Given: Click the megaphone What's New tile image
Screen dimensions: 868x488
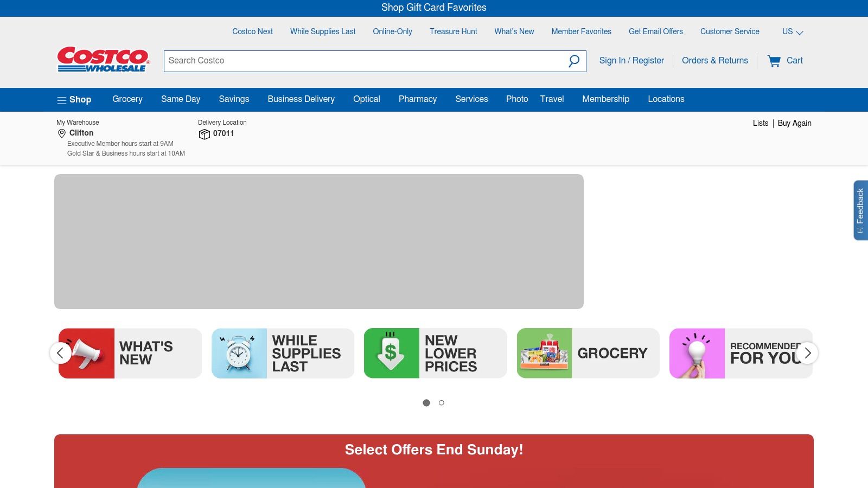Looking at the screenshot, I should 86,353.
